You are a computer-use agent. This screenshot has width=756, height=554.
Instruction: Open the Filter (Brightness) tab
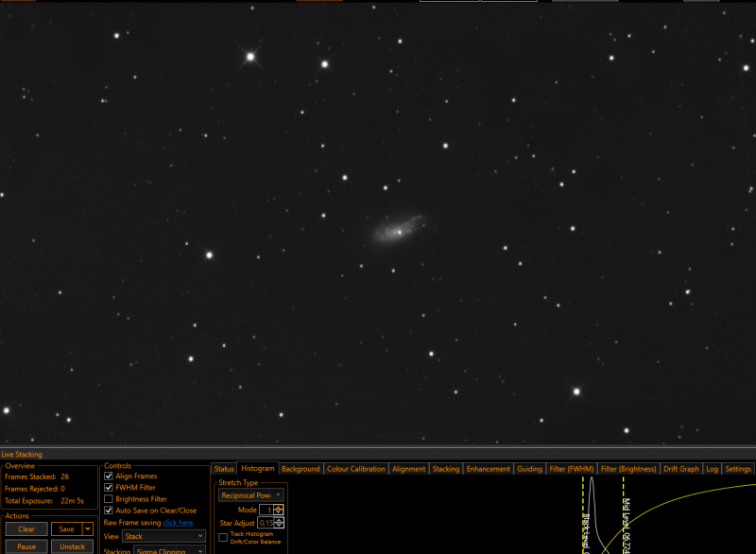click(628, 469)
